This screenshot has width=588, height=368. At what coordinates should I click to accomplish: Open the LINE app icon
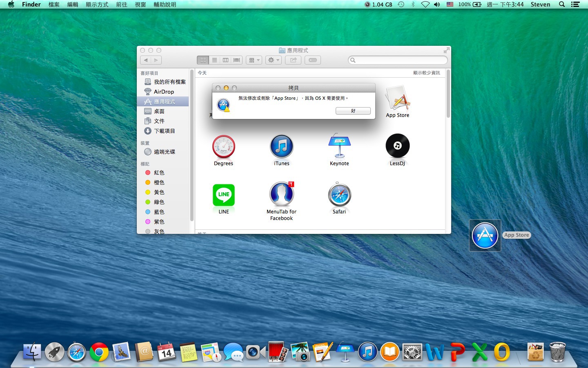pyautogui.click(x=224, y=195)
